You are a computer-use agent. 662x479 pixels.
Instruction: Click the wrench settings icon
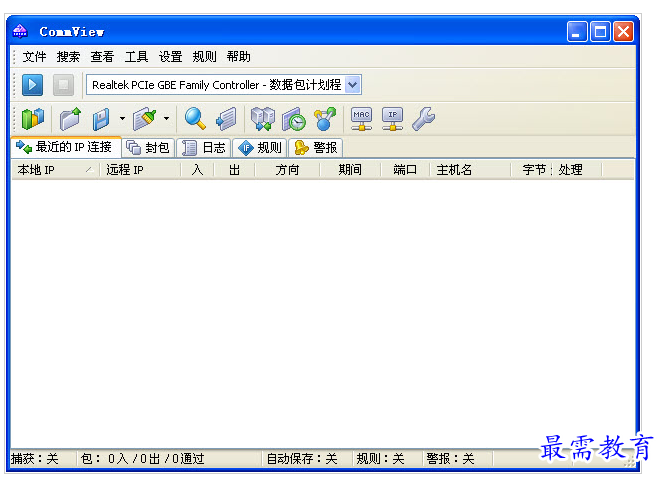tap(423, 119)
